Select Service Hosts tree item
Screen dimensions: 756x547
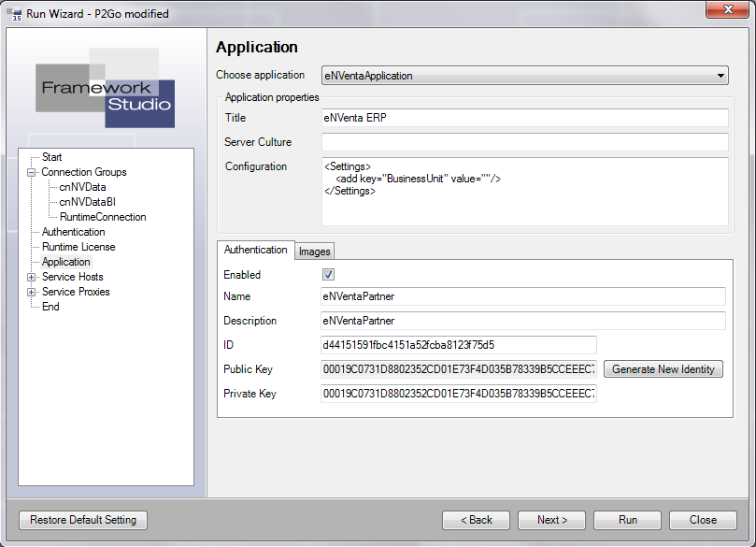[72, 277]
